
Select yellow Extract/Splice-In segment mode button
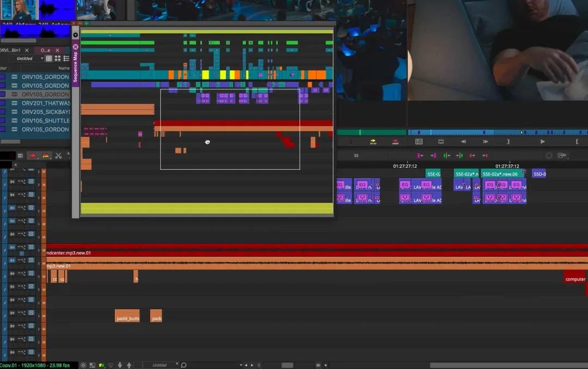pyautogui.click(x=46, y=156)
